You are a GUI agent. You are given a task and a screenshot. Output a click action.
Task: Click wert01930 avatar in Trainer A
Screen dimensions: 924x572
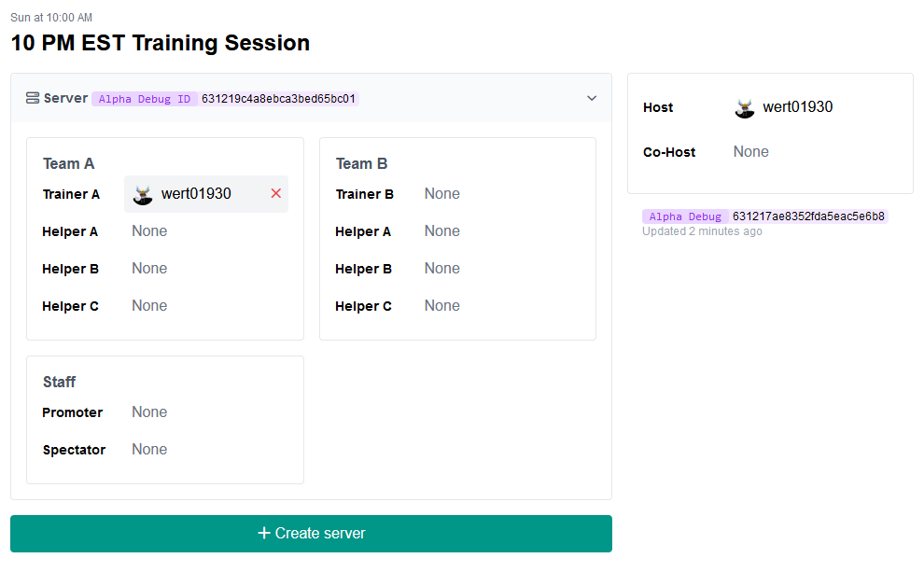pos(143,194)
